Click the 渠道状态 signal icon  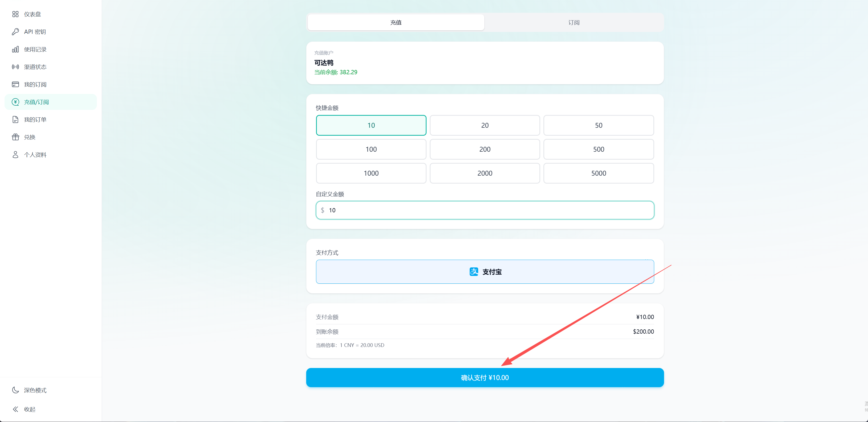pyautogui.click(x=15, y=67)
